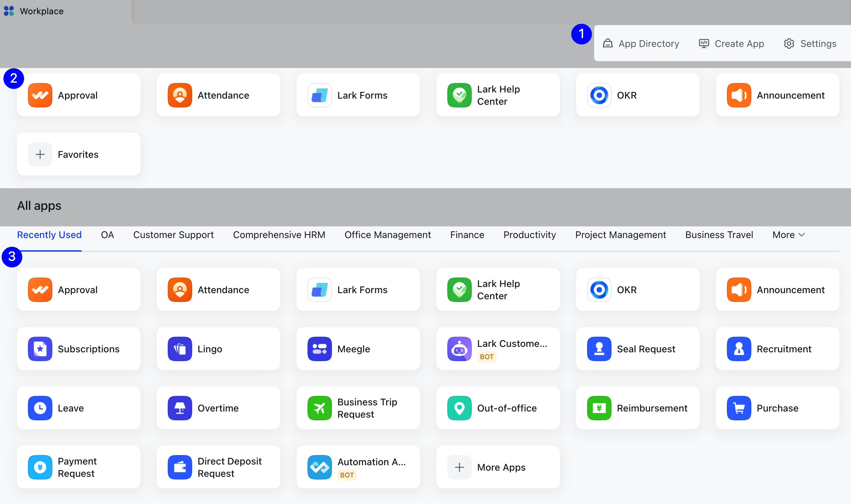Open the Out-of-office app
Image resolution: width=851 pixels, height=504 pixels.
[498, 408]
